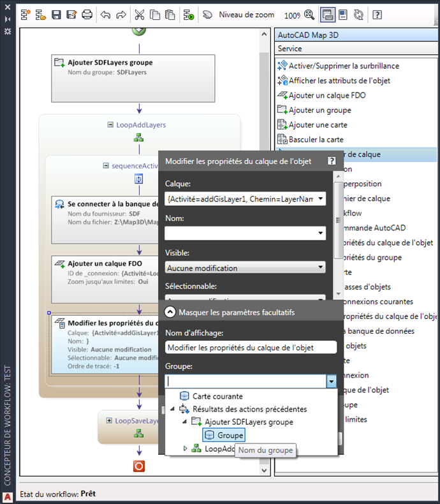The image size is (440, 504).
Task: Print the workflow diagram
Action: (x=87, y=15)
